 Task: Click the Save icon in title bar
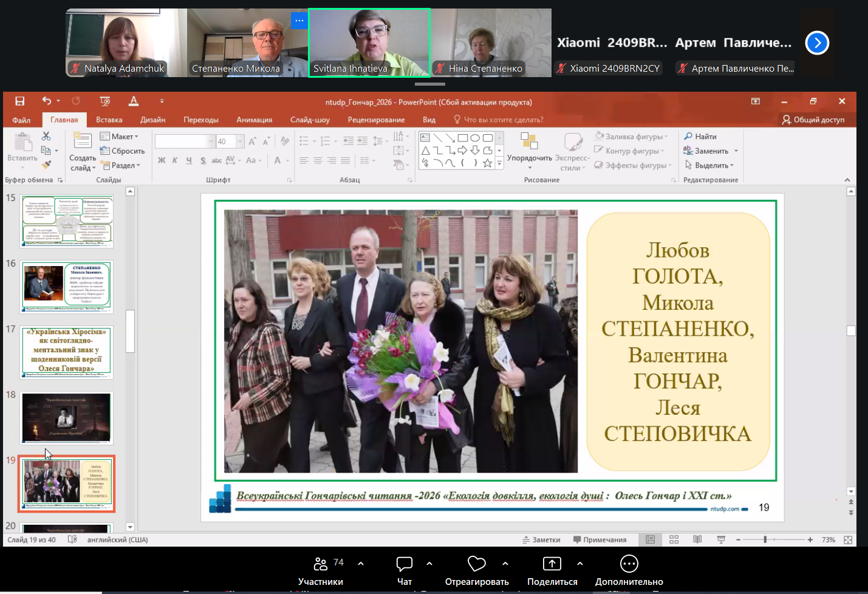click(20, 101)
